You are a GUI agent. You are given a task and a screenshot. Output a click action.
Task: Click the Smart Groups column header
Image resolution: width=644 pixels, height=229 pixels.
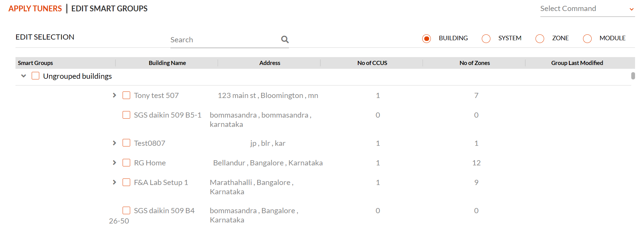(x=35, y=63)
